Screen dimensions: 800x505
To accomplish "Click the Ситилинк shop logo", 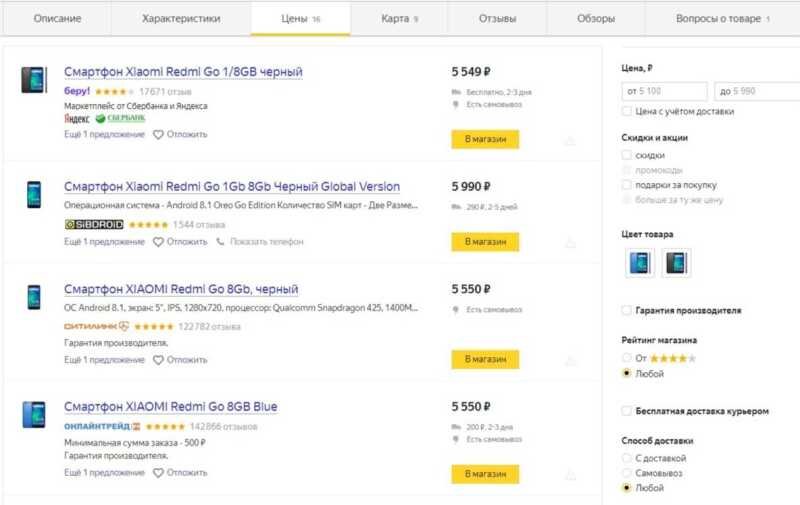I will pos(96,326).
